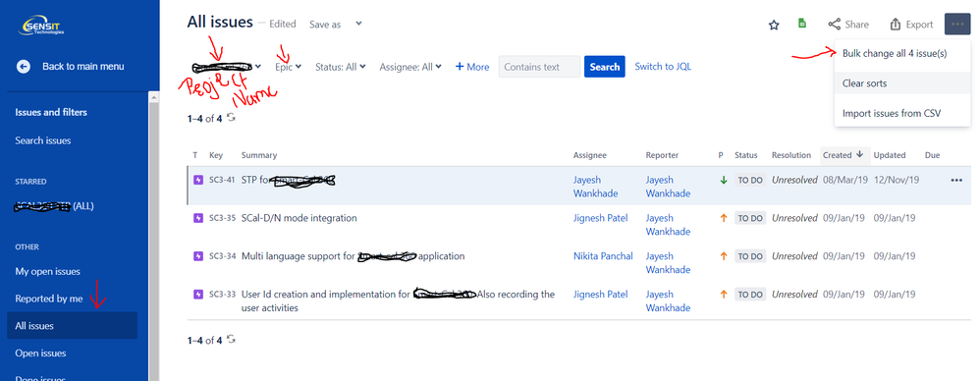Open the starred (ALL) filter
Screen dimensions: 980x381
[x=54, y=206]
